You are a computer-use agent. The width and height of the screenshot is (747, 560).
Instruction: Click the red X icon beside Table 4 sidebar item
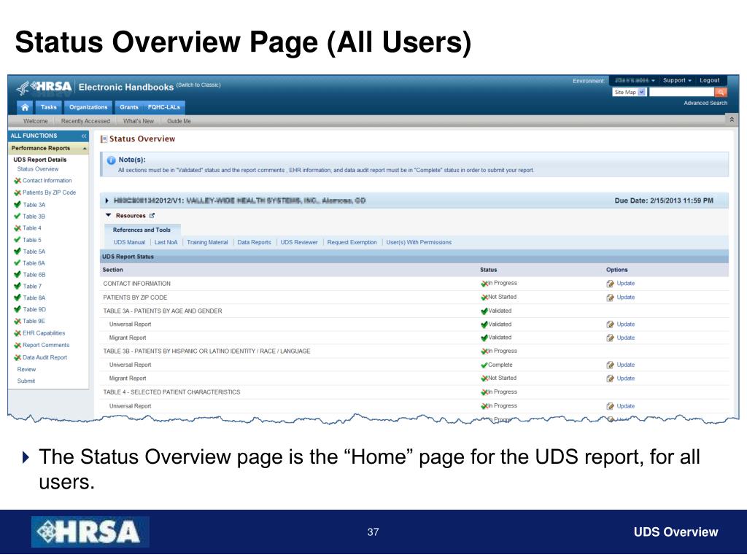point(18,228)
